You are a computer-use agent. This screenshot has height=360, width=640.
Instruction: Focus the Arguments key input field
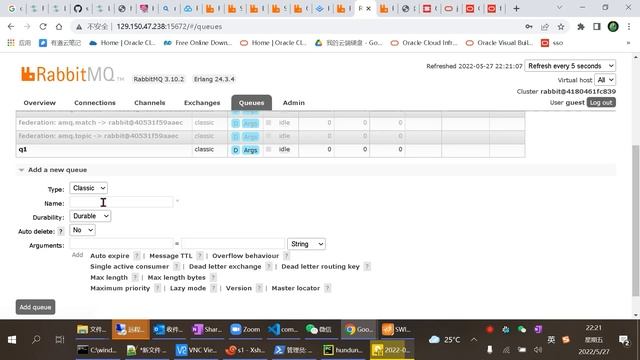click(121, 244)
